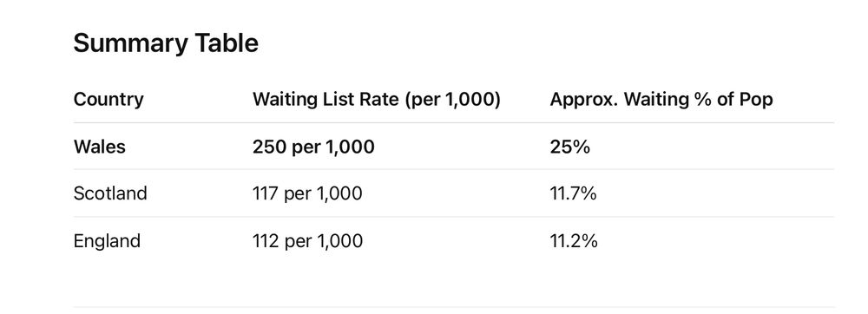Click the Approx. Waiting % of Pop header
868x314 pixels.
(661, 100)
